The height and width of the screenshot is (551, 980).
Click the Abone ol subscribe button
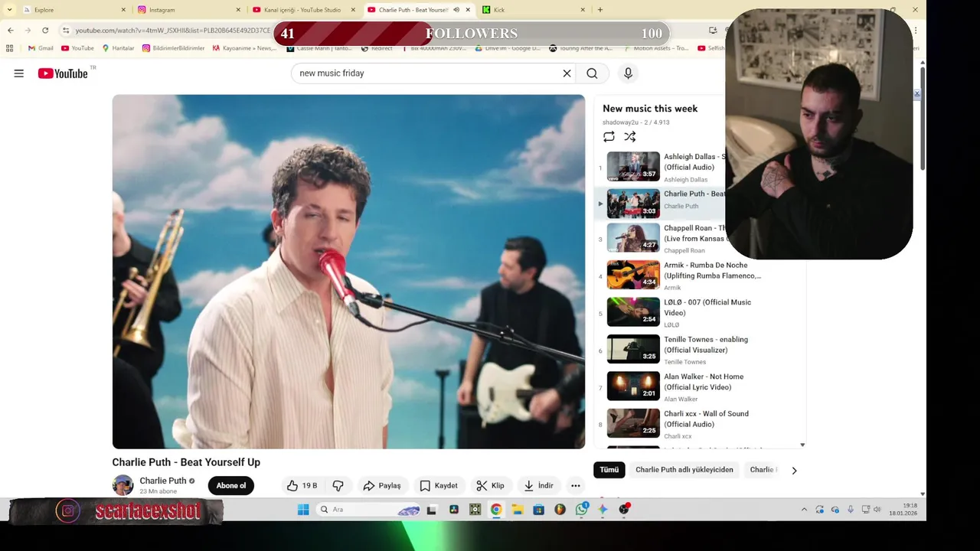pos(230,486)
